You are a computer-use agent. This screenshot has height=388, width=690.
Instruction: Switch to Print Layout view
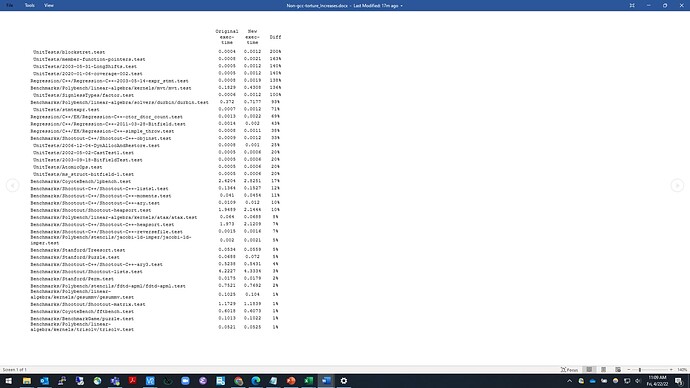click(604, 370)
